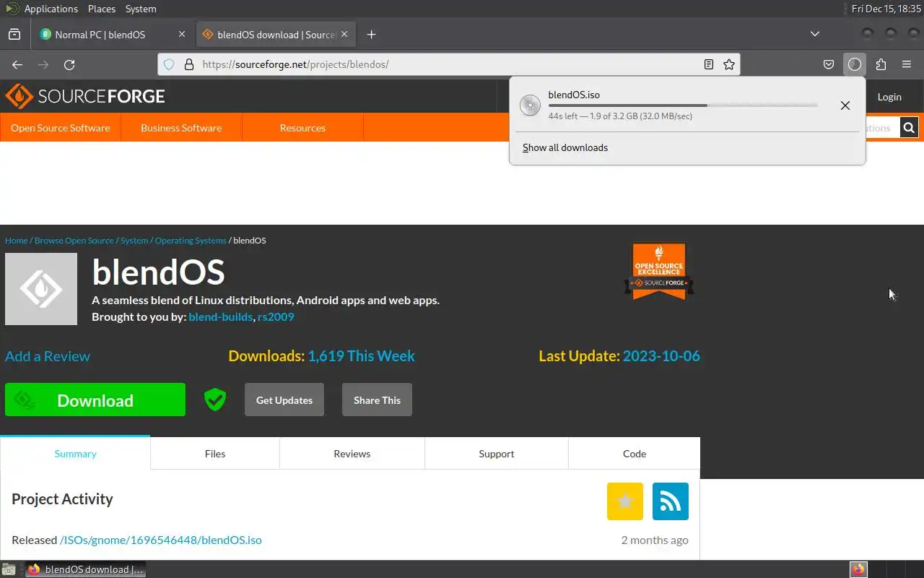
Task: Click the 2023-10-06 last update link
Action: [x=661, y=356]
